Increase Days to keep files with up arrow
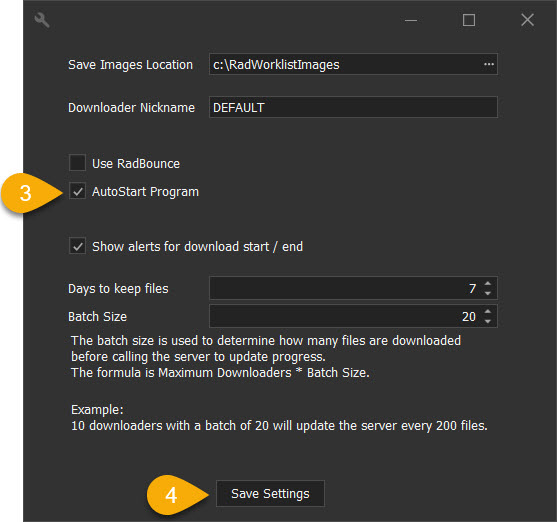Viewport: 557px width, 522px height. 488,284
